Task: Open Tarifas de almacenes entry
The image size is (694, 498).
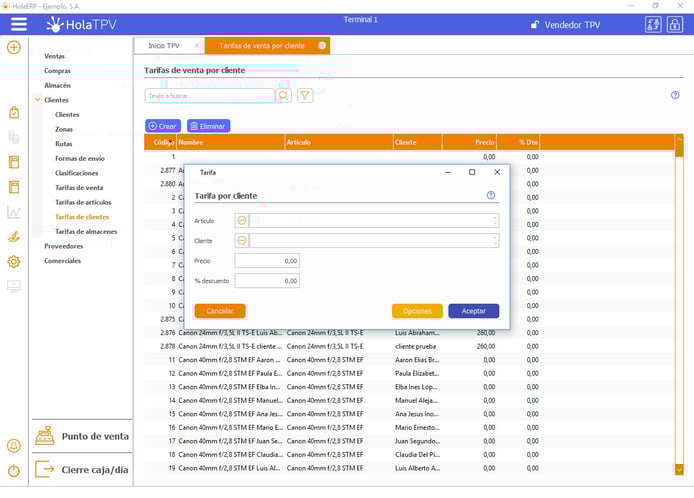Action: [86, 232]
